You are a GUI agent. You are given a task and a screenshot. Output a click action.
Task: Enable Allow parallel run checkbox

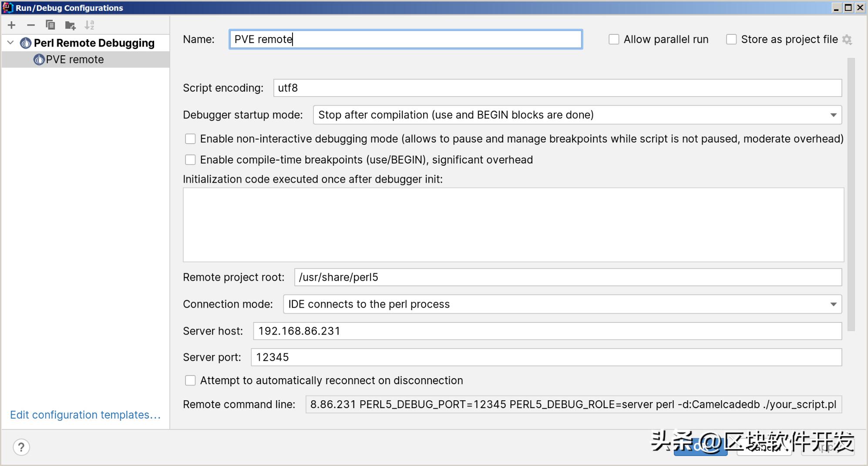tap(614, 39)
